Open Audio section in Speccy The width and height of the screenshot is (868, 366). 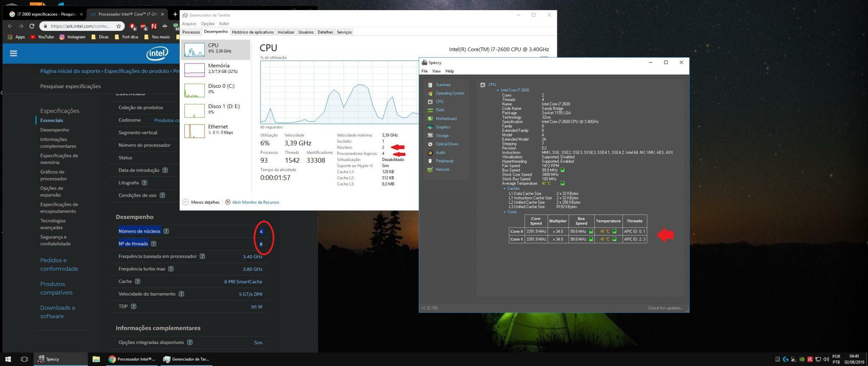(440, 152)
